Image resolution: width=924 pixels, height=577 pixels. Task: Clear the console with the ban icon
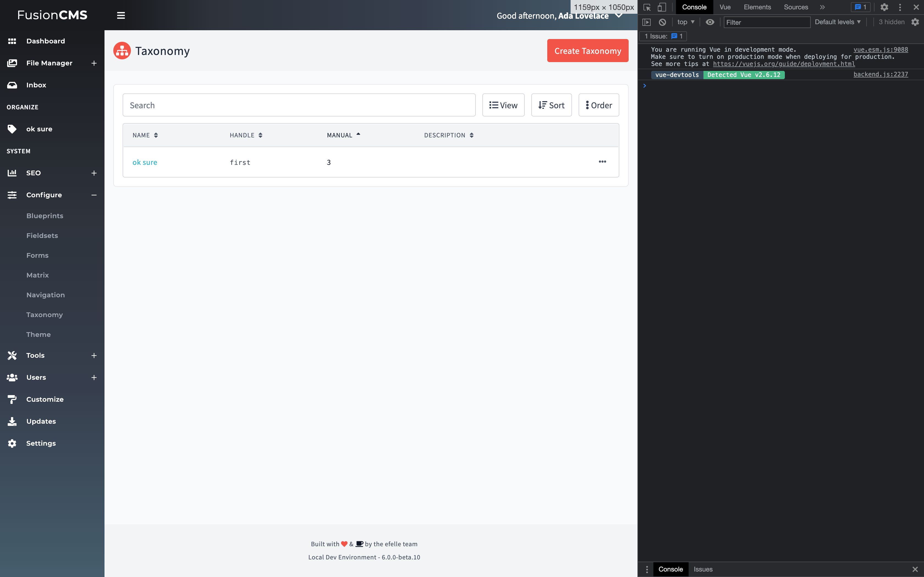coord(662,22)
